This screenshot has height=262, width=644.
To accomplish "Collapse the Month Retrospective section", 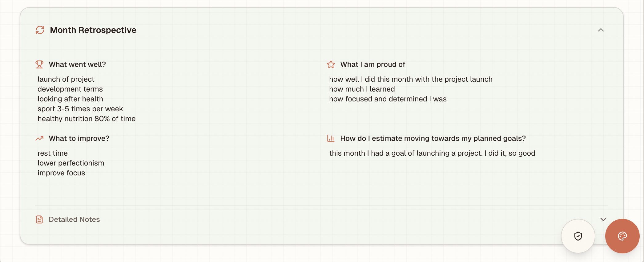I will (601, 30).
